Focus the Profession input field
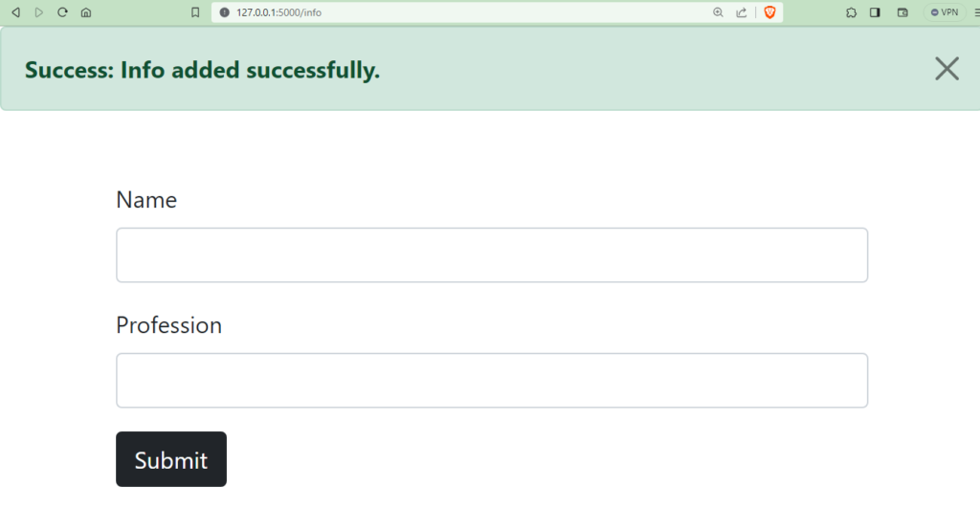 click(492, 381)
